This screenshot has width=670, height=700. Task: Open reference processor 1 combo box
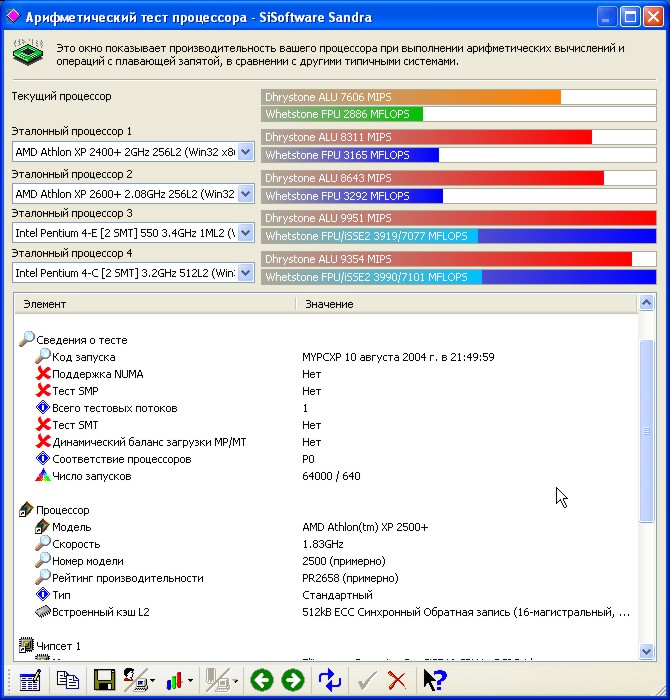click(x=133, y=152)
